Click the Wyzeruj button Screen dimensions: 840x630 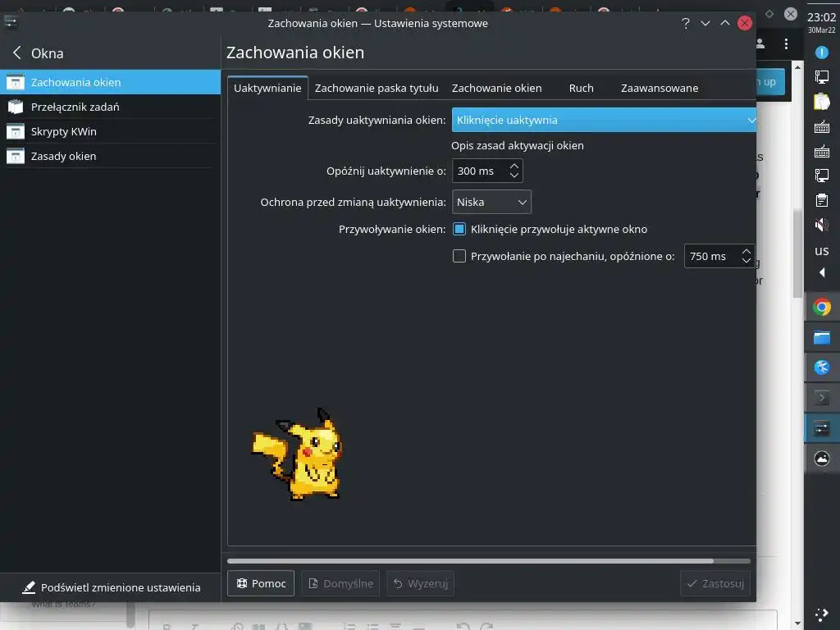point(421,583)
